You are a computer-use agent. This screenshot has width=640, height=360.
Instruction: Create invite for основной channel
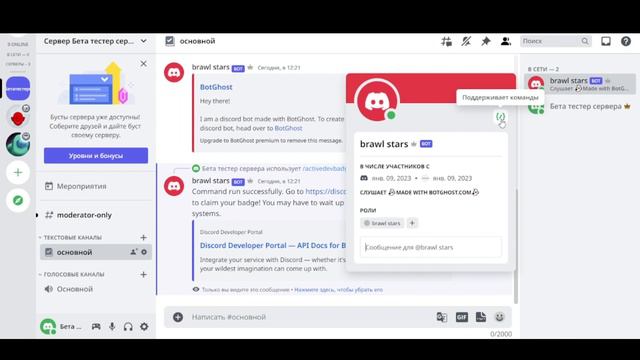point(133,252)
